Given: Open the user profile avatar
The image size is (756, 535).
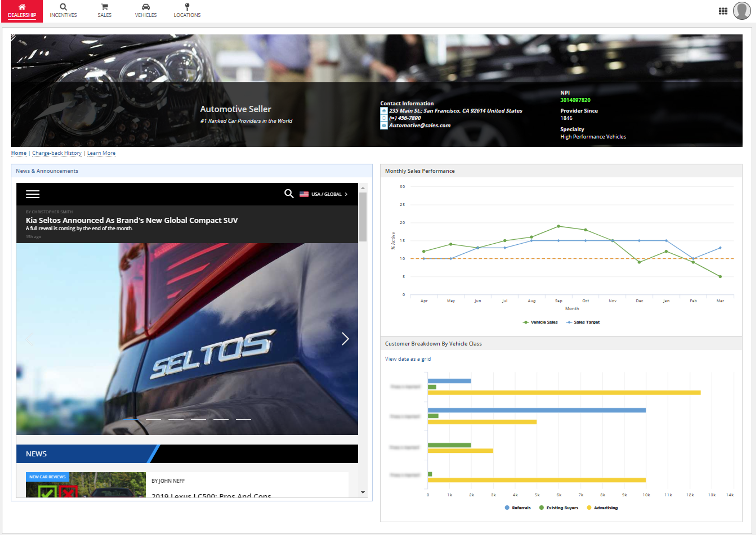Looking at the screenshot, I should pos(741,11).
